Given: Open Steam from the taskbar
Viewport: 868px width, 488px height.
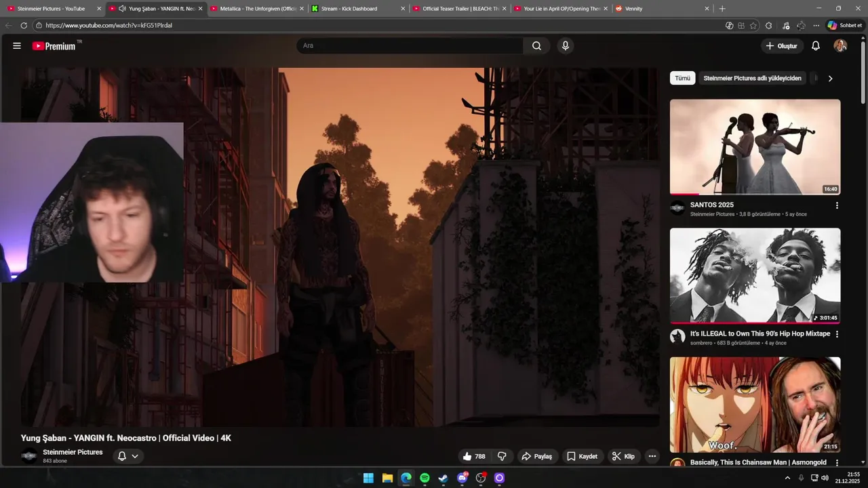Looking at the screenshot, I should point(443,478).
